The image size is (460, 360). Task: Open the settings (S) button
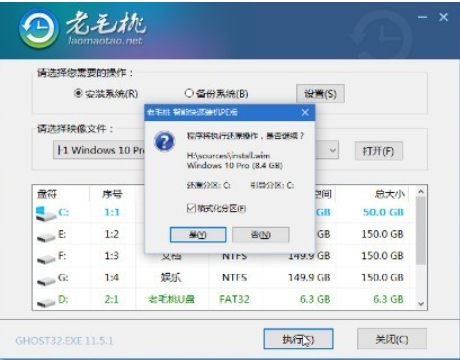point(320,94)
